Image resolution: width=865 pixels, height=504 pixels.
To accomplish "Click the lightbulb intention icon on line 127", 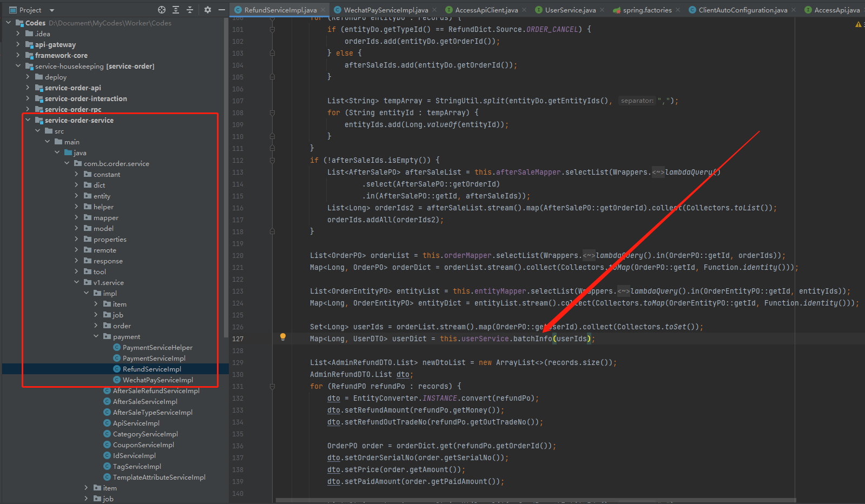I will [x=282, y=337].
